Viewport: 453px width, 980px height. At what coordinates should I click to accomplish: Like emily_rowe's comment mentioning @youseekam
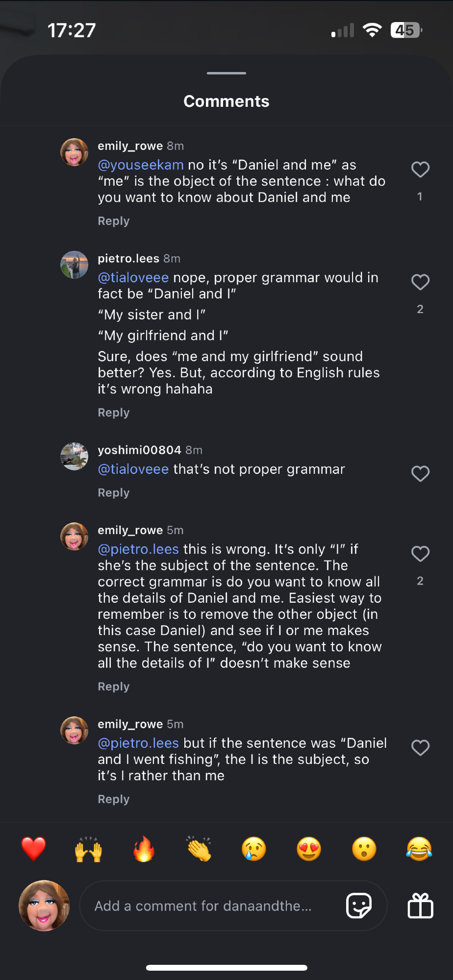[420, 170]
